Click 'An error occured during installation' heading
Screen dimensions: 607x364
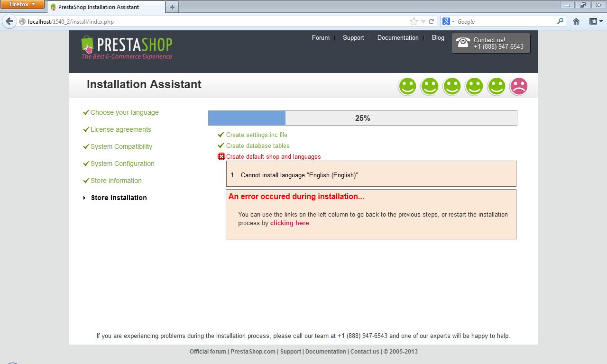pyautogui.click(x=296, y=196)
